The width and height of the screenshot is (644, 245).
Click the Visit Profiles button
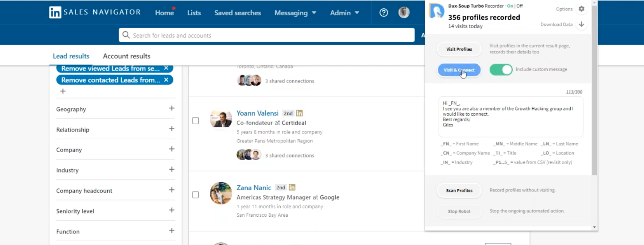tap(459, 49)
